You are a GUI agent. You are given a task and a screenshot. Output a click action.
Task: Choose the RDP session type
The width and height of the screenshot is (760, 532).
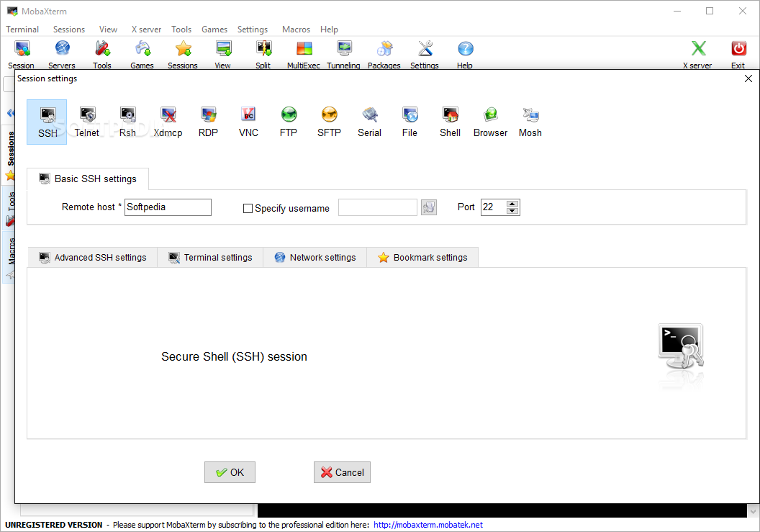pos(208,122)
